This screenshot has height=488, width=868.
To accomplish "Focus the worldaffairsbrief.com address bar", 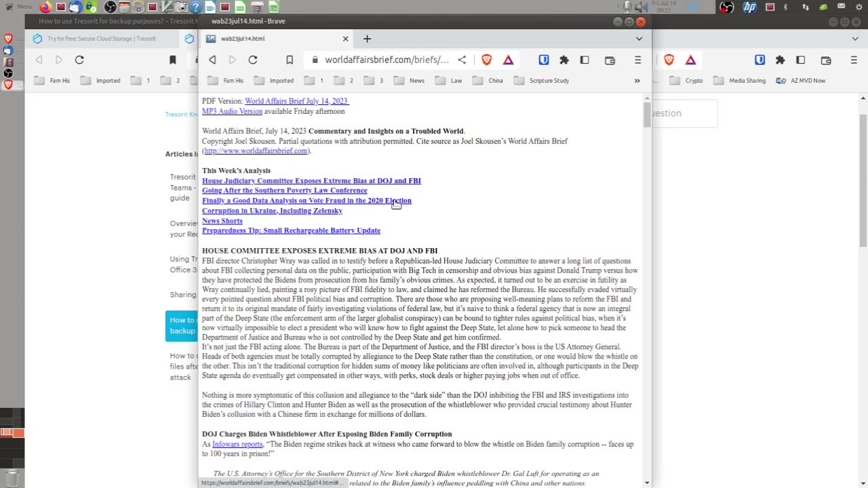I will click(387, 60).
